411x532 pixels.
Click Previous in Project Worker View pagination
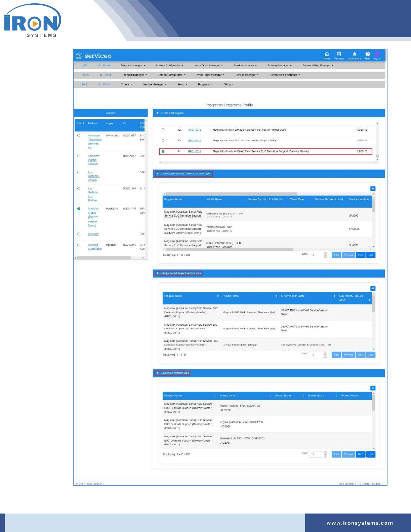(x=348, y=454)
